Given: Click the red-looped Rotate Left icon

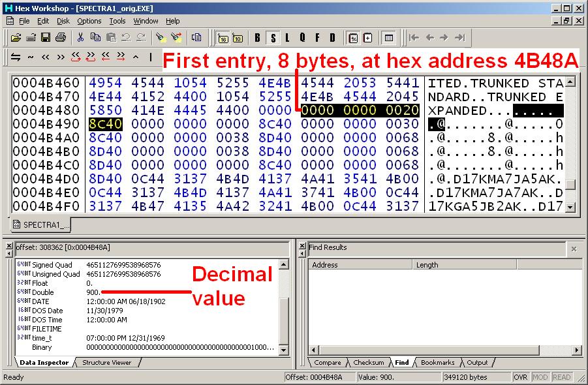Looking at the screenshot, I should [76, 57].
